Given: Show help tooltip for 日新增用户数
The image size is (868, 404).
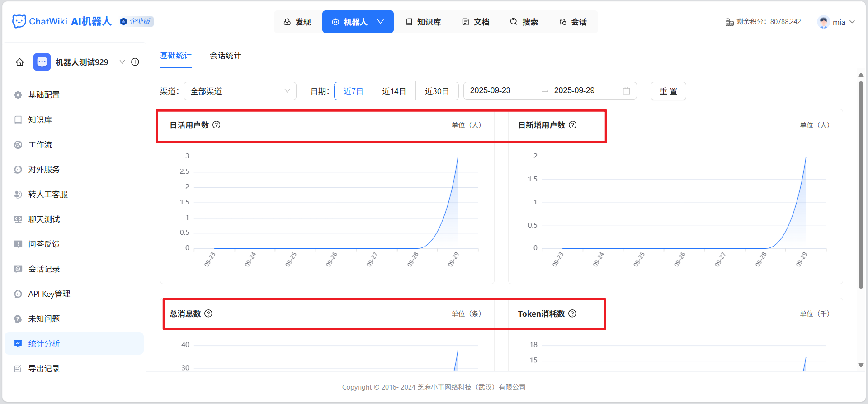Looking at the screenshot, I should click(573, 125).
